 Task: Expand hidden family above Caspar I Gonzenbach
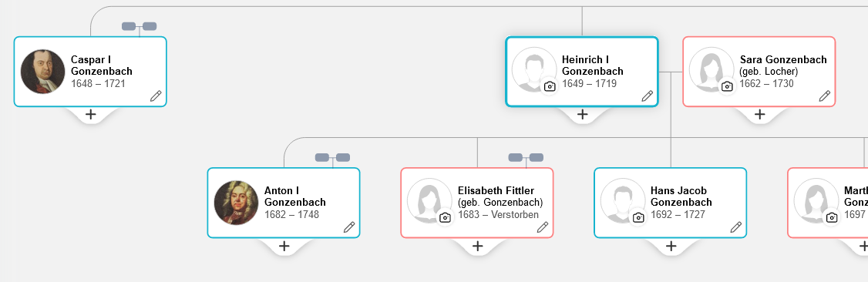(x=139, y=26)
